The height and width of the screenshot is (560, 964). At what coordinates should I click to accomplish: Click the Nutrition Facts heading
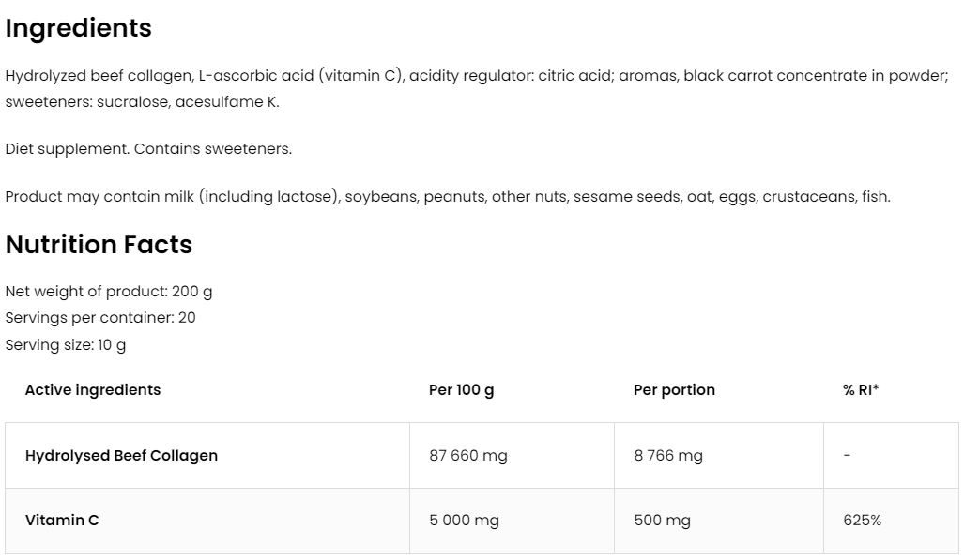99,245
